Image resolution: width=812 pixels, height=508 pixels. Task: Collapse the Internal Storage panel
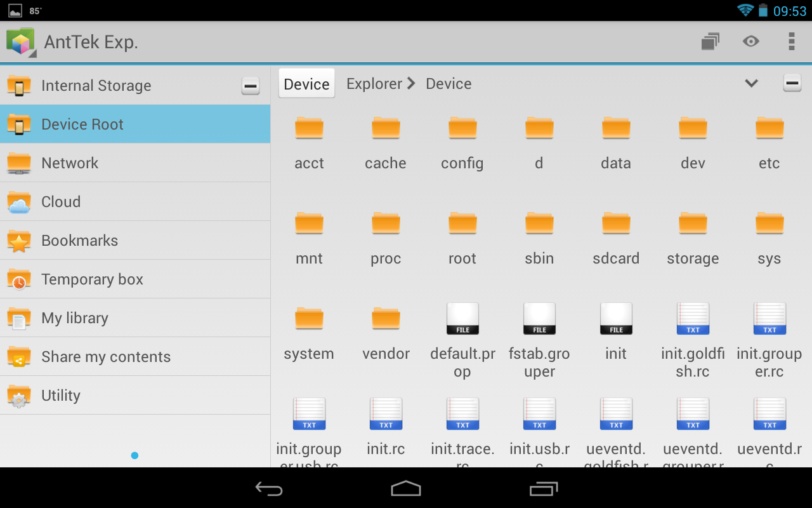coord(251,85)
